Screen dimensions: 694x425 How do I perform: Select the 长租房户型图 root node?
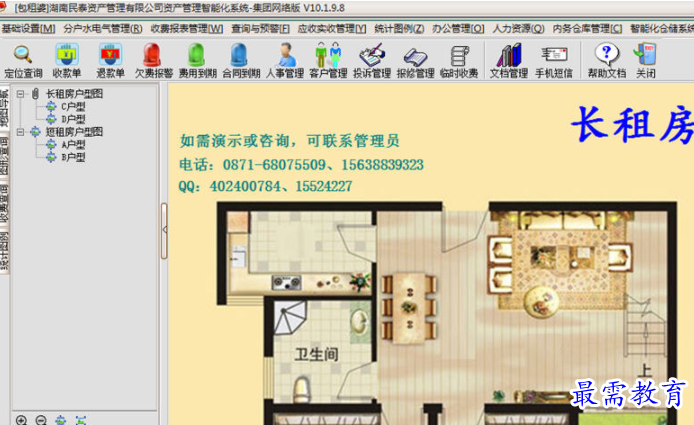(x=74, y=94)
